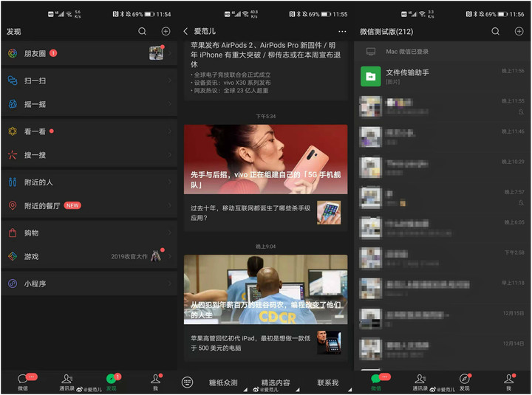
Task: Open chat timestamped 晚上11:55
Action: pyautogui.click(x=443, y=106)
